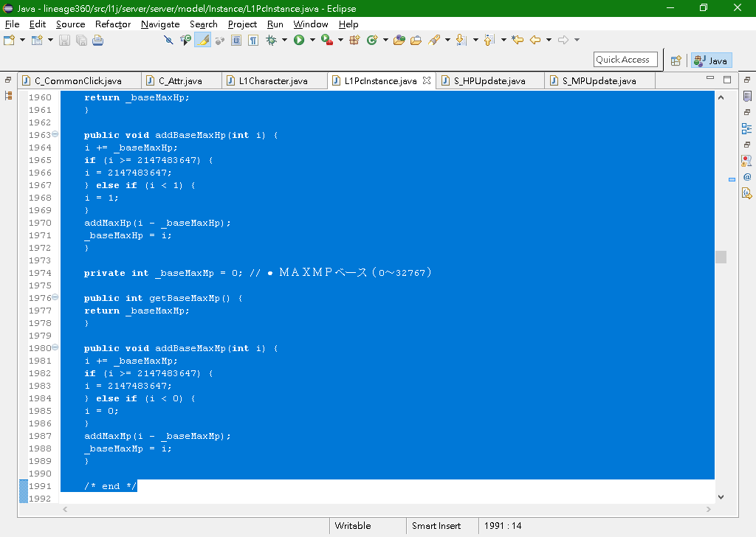756x537 pixels.
Task: Collapse addBaseMaxHp method at line 1963
Action: 55,134
